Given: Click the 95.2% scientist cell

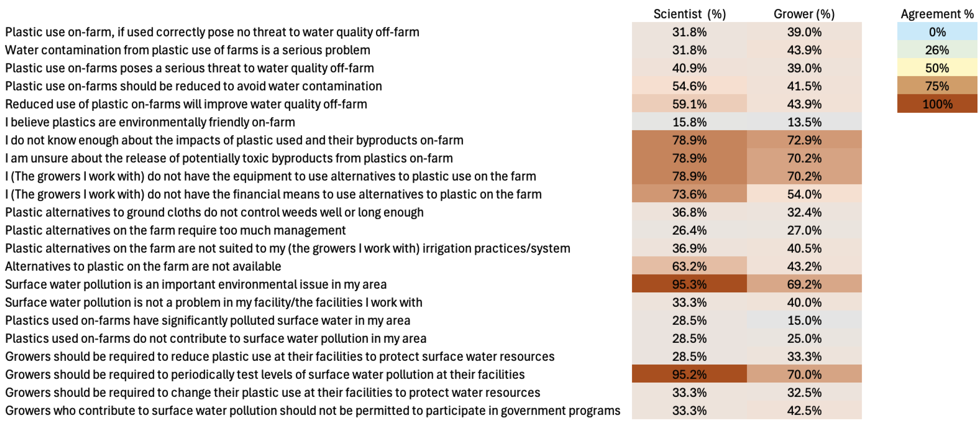Looking at the screenshot, I should pos(689,374).
